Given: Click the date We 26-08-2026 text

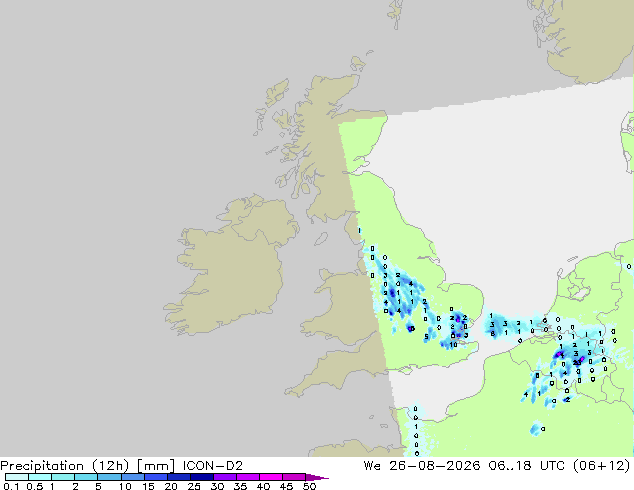Looking at the screenshot, I should click(422, 466).
